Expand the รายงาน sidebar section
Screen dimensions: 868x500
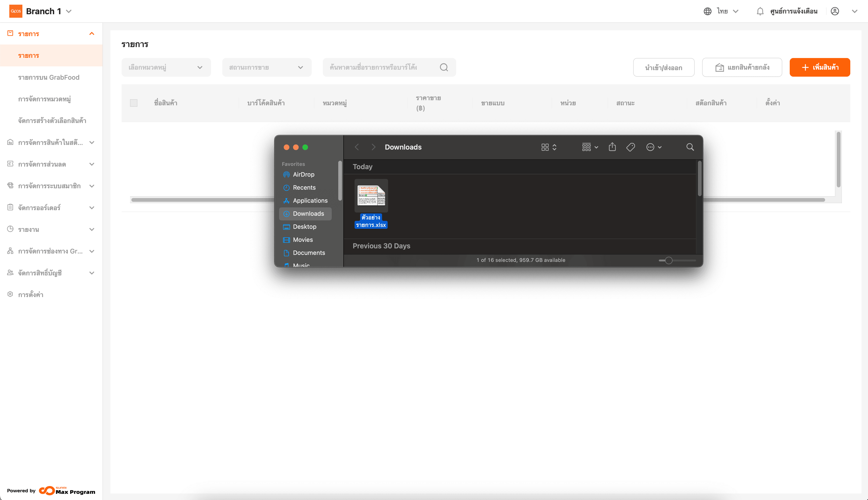(51, 229)
